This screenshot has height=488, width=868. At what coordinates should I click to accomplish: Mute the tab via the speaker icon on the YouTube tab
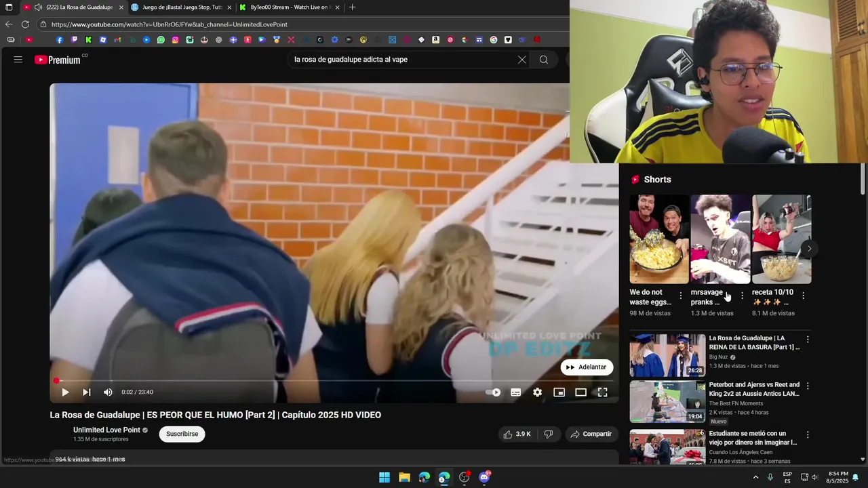38,7
